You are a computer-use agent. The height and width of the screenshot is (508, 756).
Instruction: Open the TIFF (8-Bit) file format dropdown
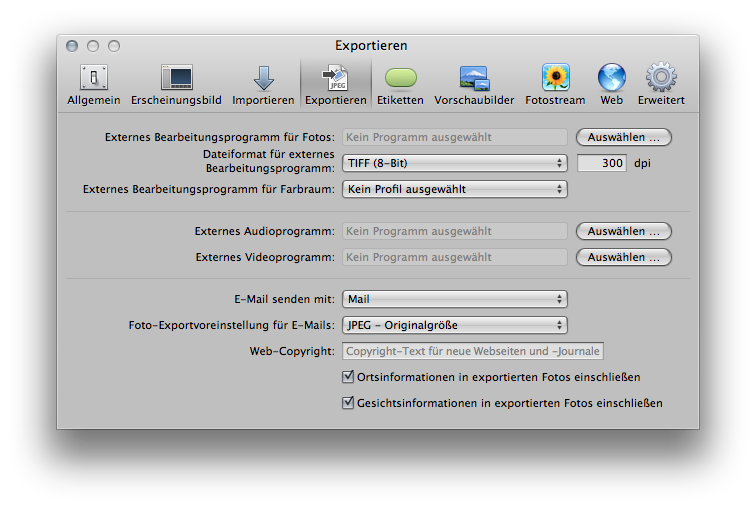click(455, 163)
